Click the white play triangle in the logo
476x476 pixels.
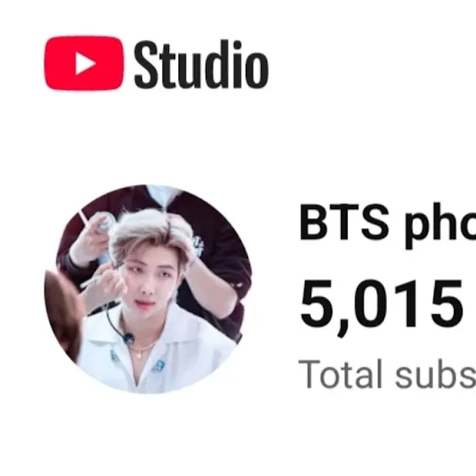pos(85,63)
